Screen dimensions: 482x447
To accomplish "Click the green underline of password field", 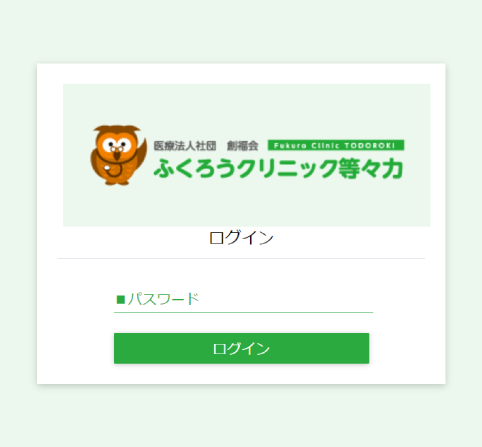I will (243, 313).
